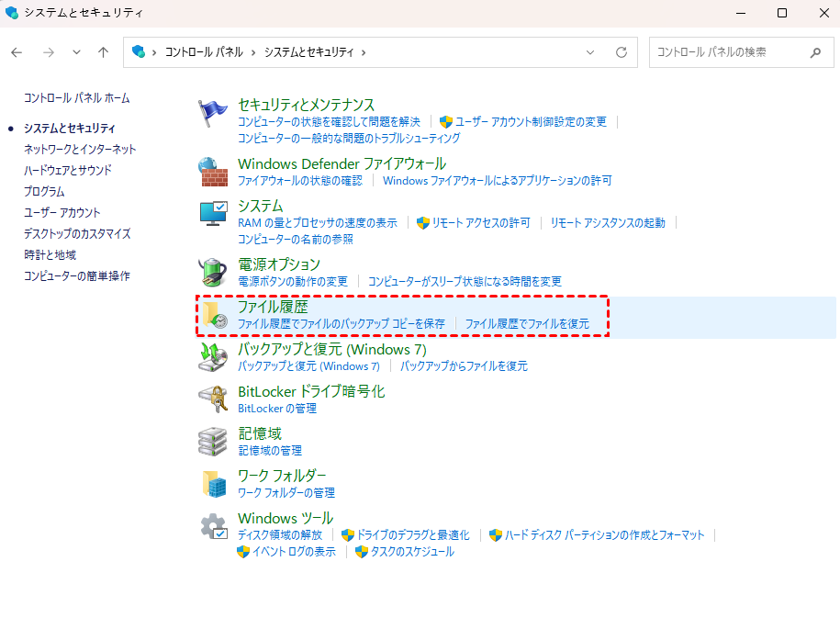Click the shield icon beside タスクのスケジュール
This screenshot has width=840, height=629.
[x=362, y=552]
